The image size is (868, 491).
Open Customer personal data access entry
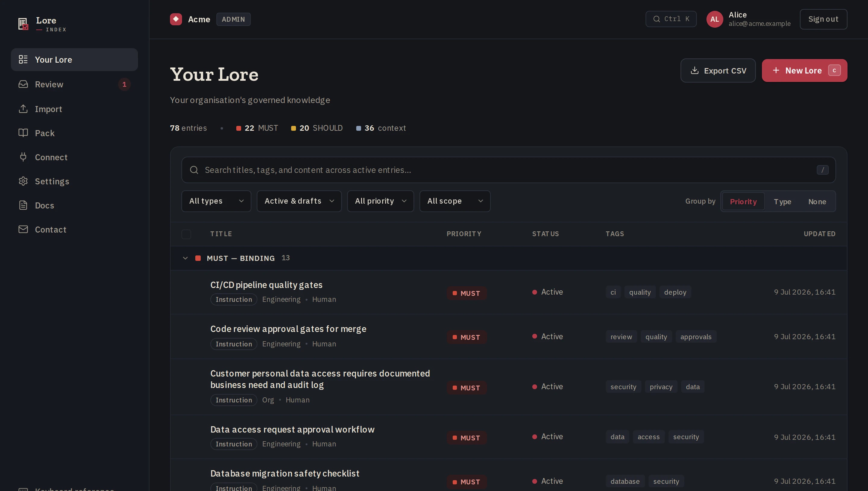click(320, 379)
